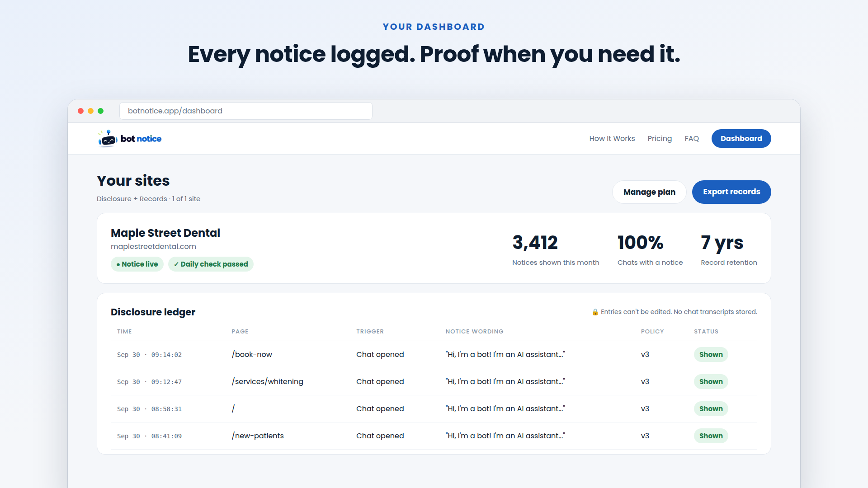Click the Record retention label
The width and height of the screenshot is (868, 488).
tap(729, 263)
